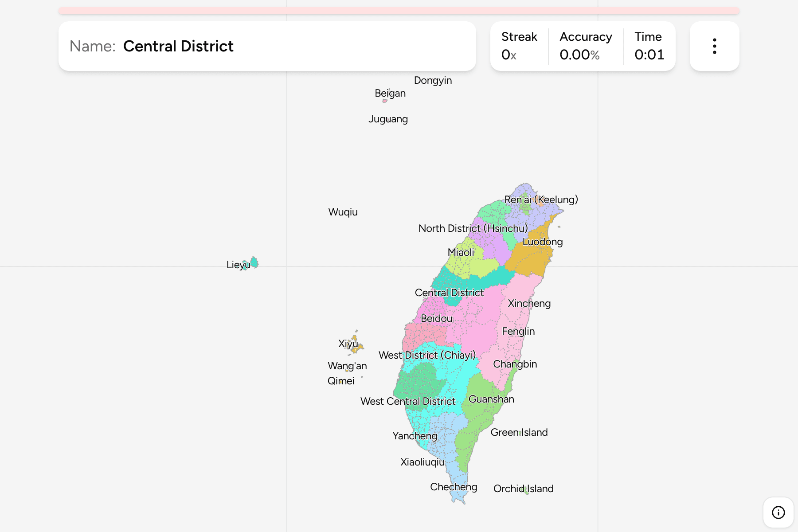Open the three-dot options menu
Viewport: 798px width, 532px height.
(714, 46)
